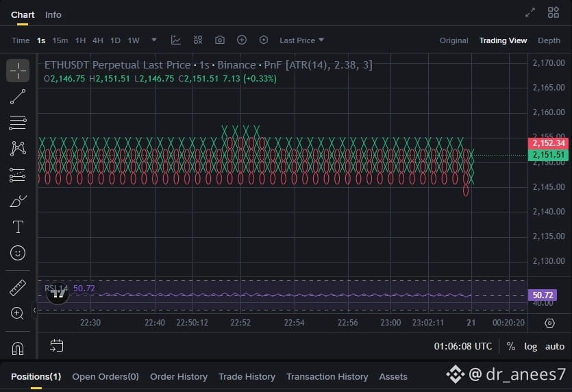Toggle log scale on price axis

coord(531,347)
